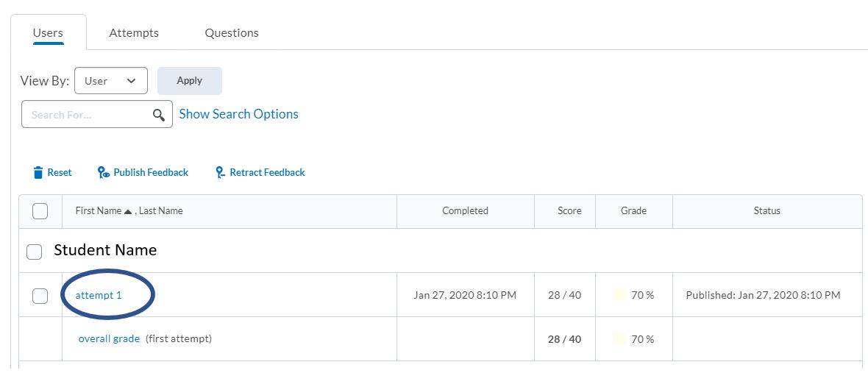The height and width of the screenshot is (373, 868).
Task: Toggle the select-all checkbox in table header
Action: (x=40, y=211)
